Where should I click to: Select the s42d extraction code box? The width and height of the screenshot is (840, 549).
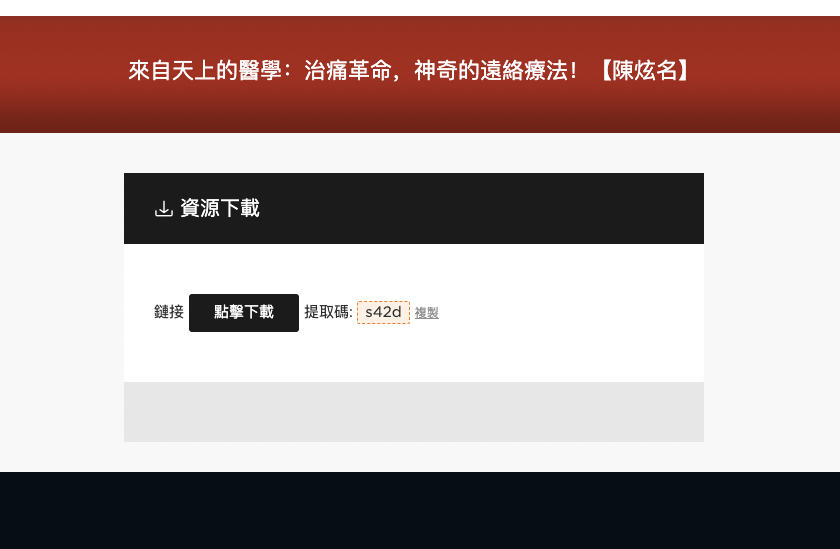(x=384, y=312)
